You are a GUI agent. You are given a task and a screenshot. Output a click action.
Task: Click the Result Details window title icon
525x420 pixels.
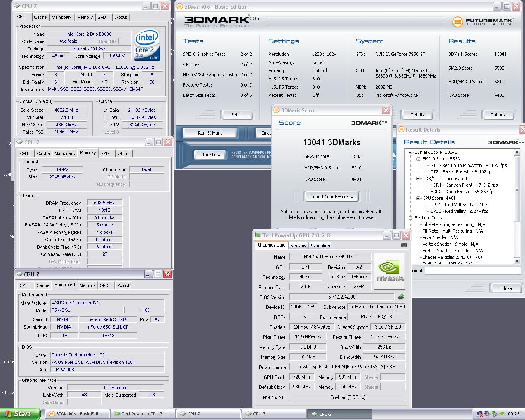coord(401,130)
